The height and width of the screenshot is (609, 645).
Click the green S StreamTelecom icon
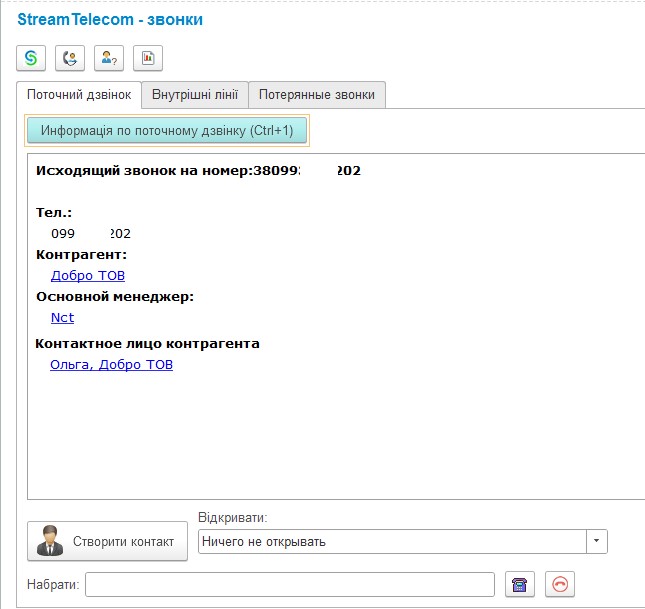click(31, 58)
